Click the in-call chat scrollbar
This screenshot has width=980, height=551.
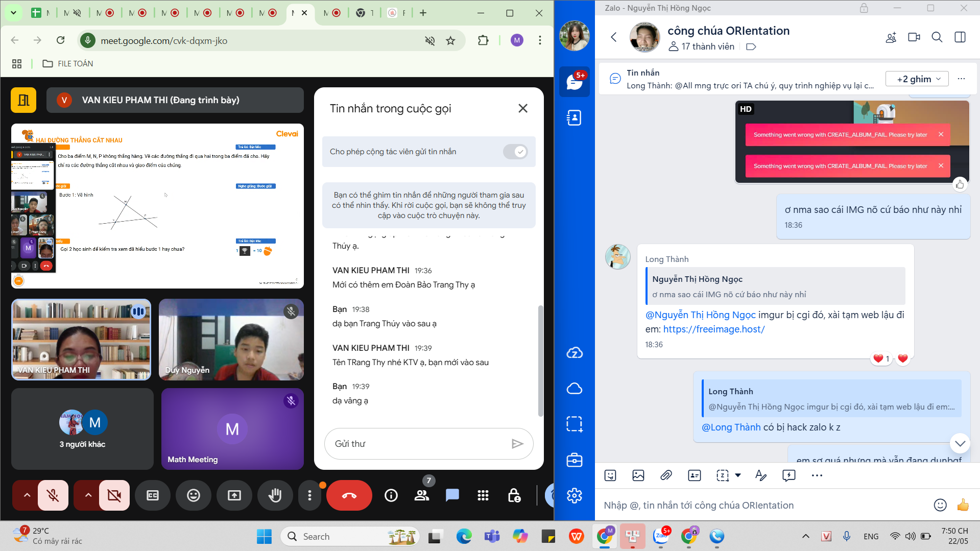coord(540,361)
